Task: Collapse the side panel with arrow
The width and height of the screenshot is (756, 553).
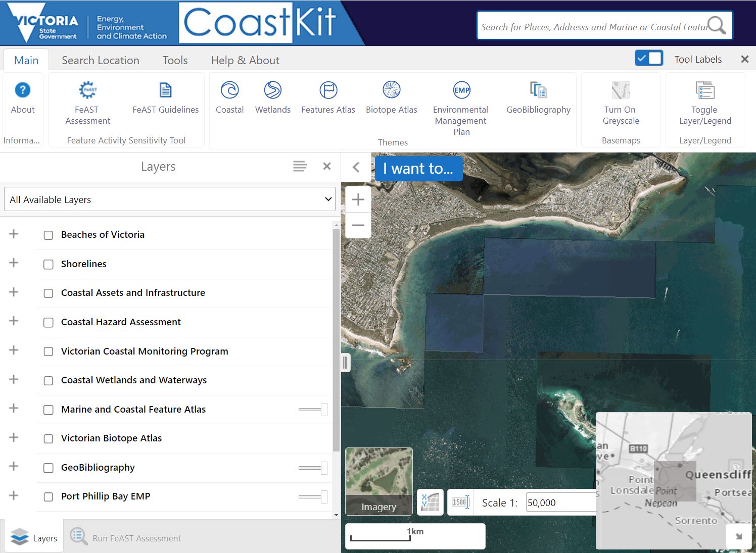Action: click(x=356, y=167)
